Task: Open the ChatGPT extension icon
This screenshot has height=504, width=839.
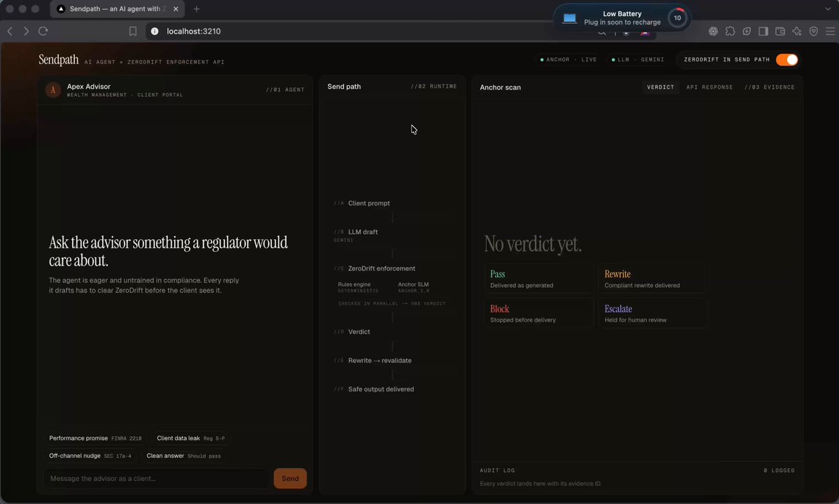Action: point(713,31)
